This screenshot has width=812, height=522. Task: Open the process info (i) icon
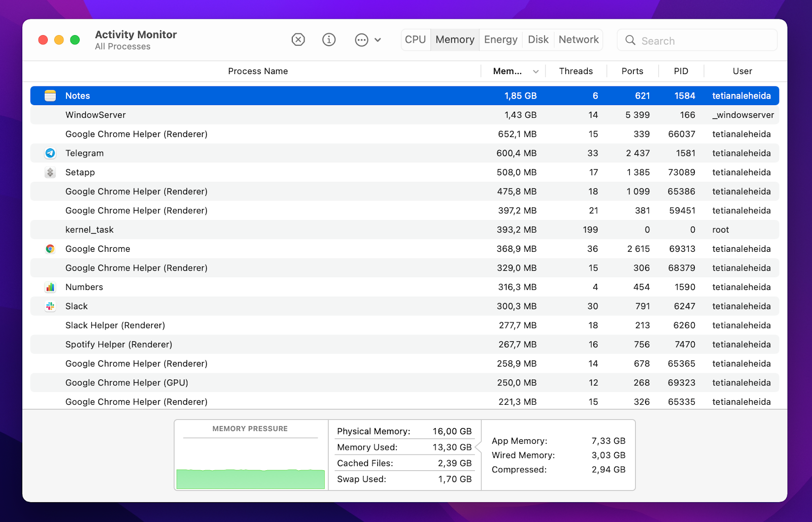(329, 40)
